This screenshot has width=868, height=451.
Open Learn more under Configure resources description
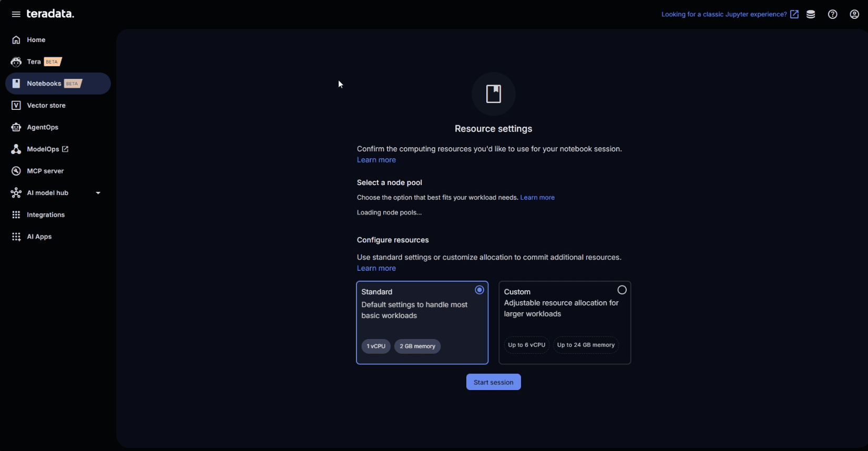coord(376,268)
